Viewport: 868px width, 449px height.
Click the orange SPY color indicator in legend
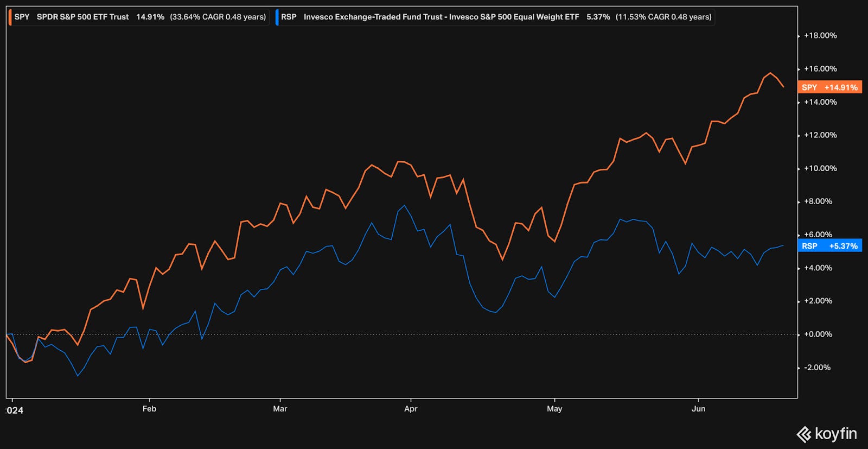[x=10, y=17]
